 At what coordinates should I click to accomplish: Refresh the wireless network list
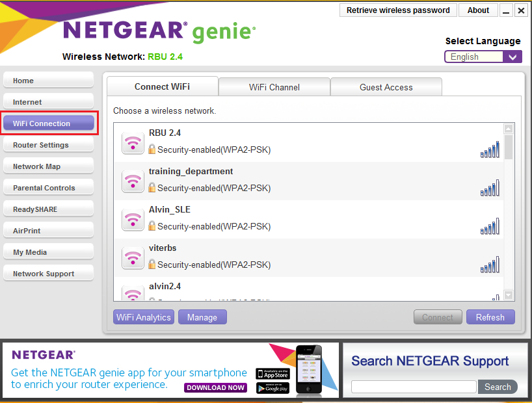490,317
